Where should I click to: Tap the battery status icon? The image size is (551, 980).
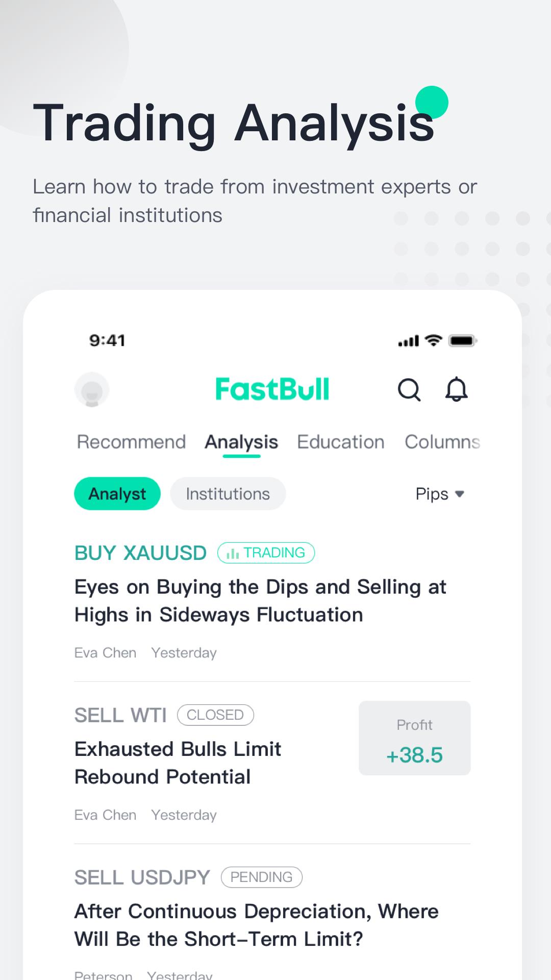pos(462,340)
